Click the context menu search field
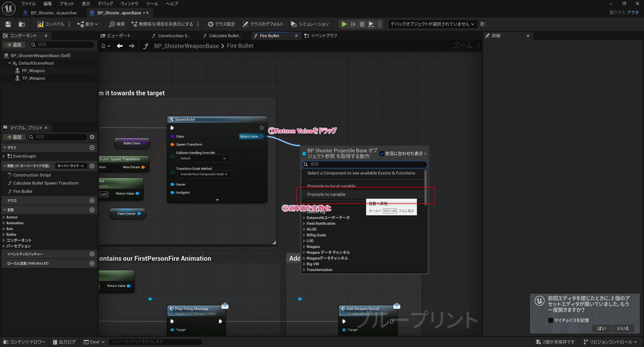Image resolution: width=644 pixels, height=347 pixels. tap(365, 164)
